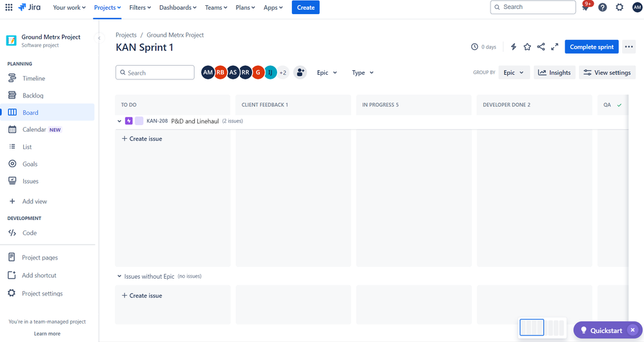Click the board search field
The width and height of the screenshot is (644, 342).
(155, 72)
